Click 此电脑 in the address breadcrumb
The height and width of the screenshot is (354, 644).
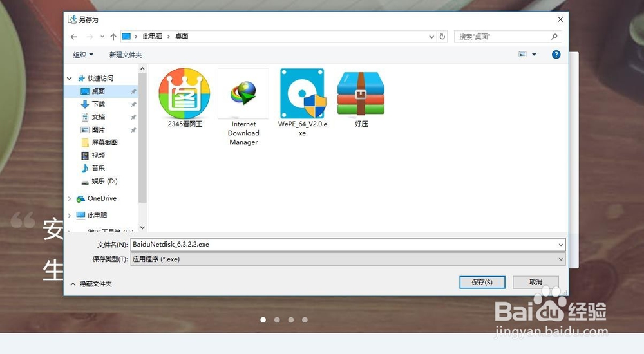tap(153, 37)
